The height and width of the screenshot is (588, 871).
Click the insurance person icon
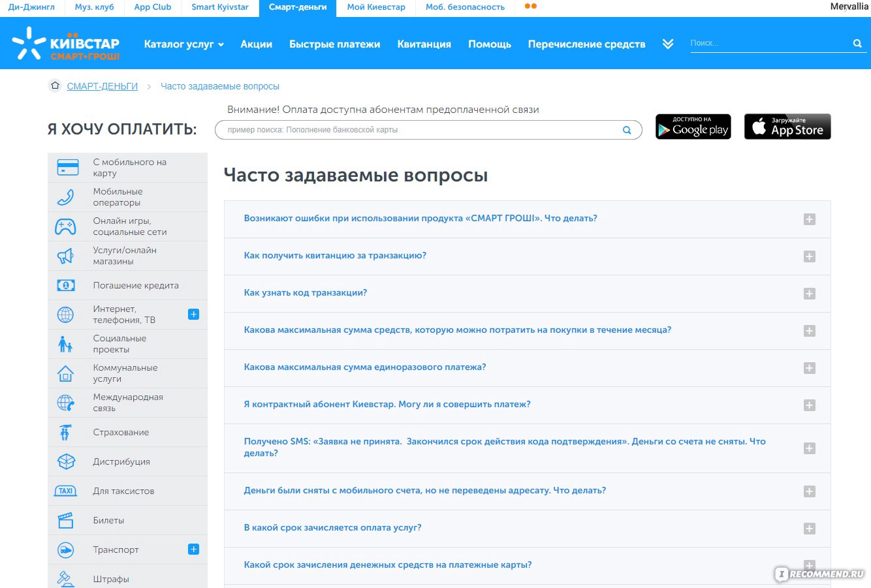pyautogui.click(x=65, y=432)
